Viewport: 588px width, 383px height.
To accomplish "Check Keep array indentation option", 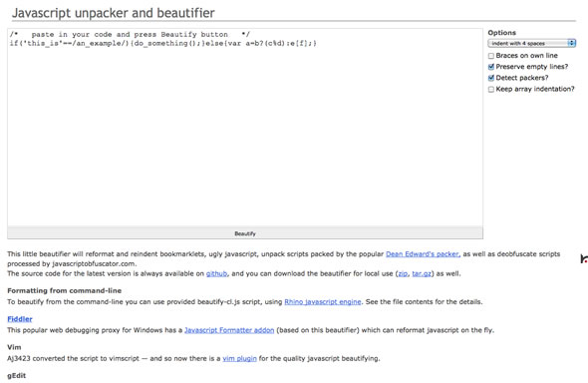I will [x=491, y=90].
